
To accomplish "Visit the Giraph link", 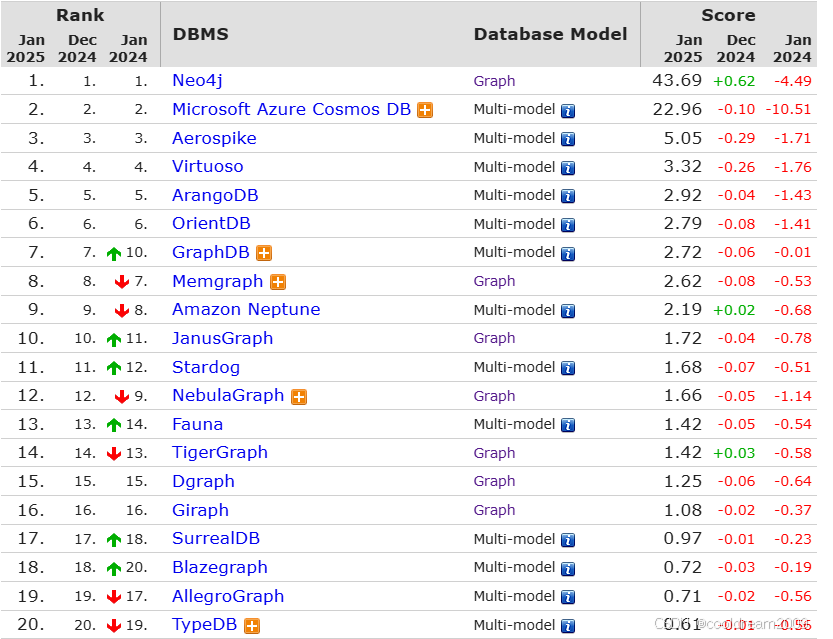I will point(200,510).
